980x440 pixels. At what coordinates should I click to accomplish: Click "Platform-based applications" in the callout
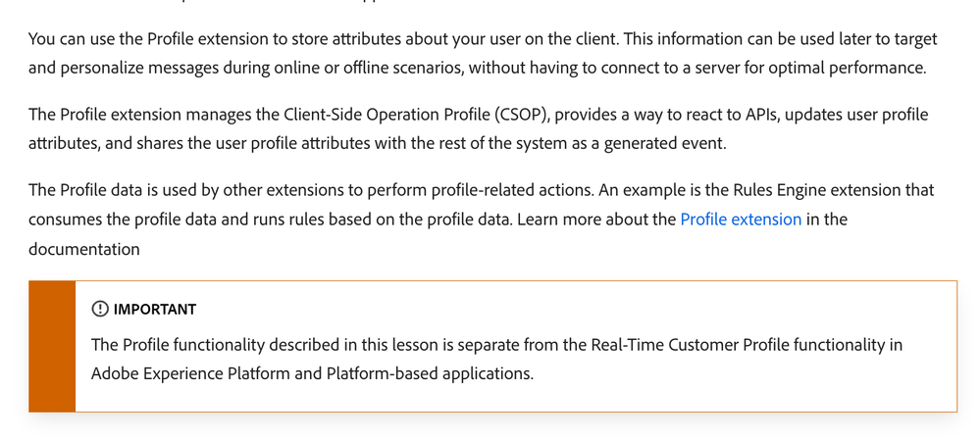(x=435, y=373)
